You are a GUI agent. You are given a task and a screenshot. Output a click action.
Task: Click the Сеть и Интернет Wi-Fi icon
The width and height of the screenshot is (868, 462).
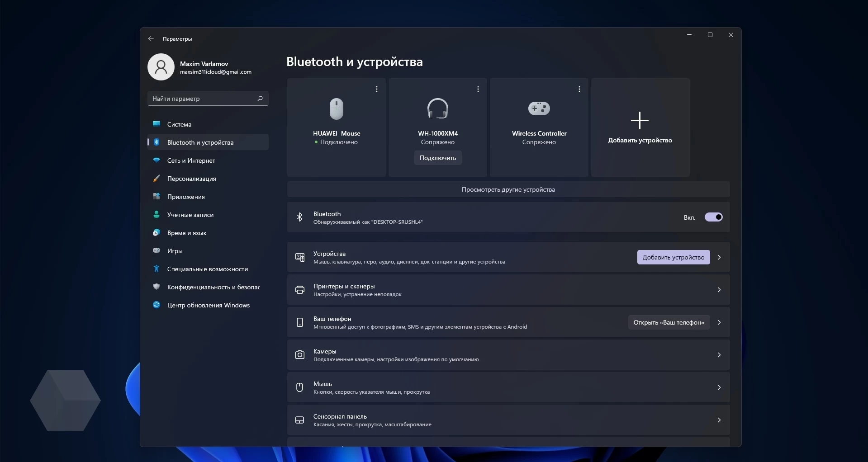pos(157,160)
